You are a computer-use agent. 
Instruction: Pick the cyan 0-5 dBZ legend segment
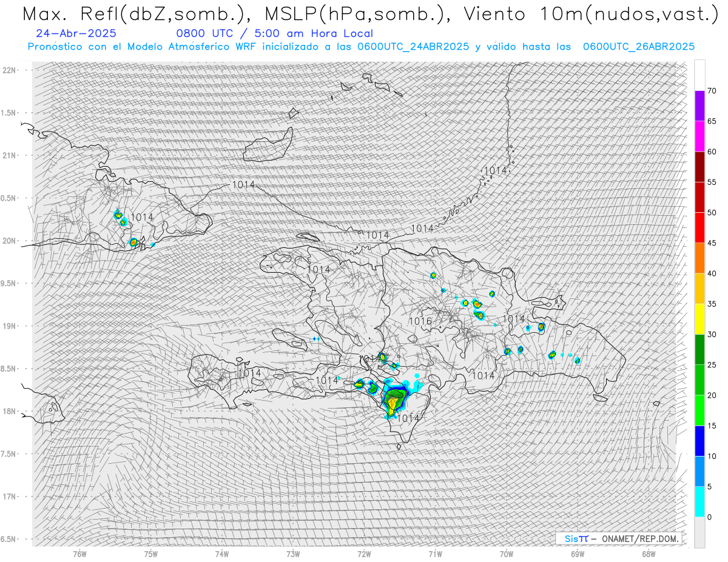tap(699, 502)
